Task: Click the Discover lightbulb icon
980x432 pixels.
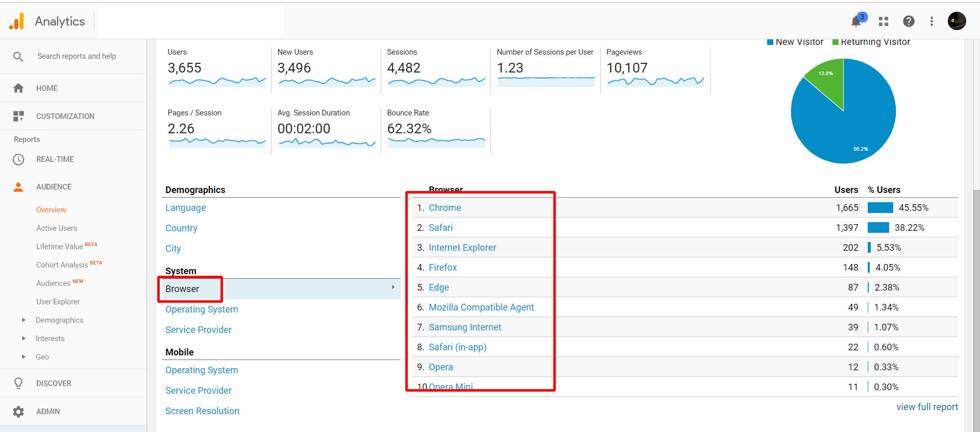Action: coord(18,383)
